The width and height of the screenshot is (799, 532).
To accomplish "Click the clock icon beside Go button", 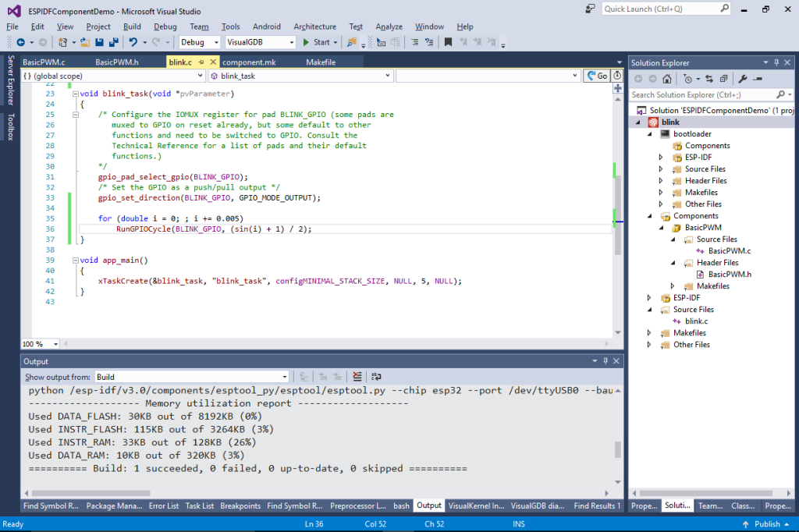I will pyautogui.click(x=617, y=76).
